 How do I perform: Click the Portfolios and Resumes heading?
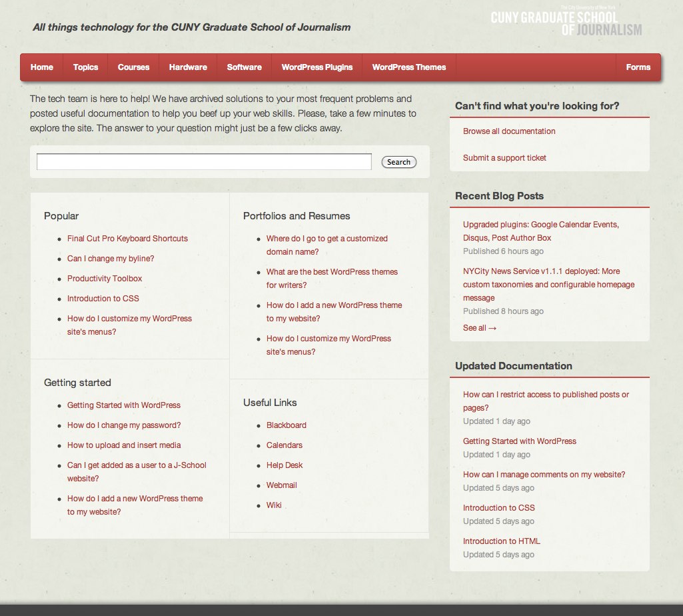point(297,216)
